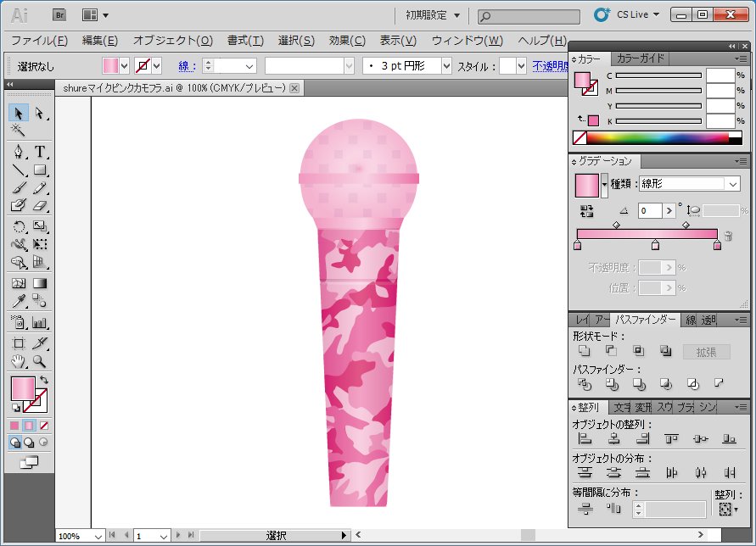Viewport: 756px width, 546px height.
Task: Open CS Live button
Action: 629,14
